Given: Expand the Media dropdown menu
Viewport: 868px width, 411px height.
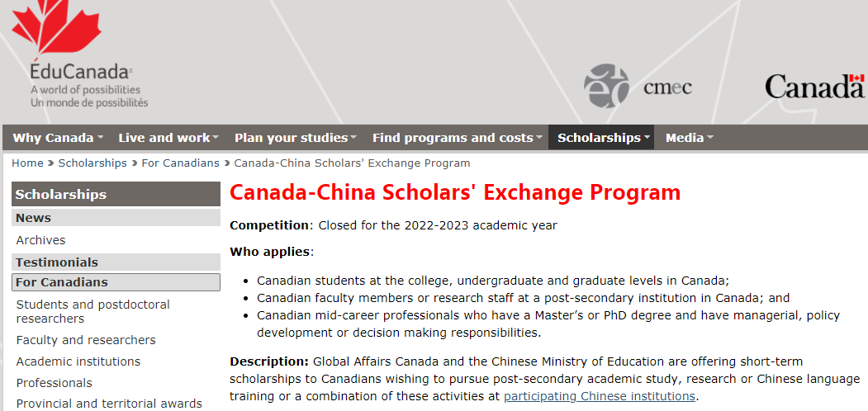Looking at the screenshot, I should point(689,138).
